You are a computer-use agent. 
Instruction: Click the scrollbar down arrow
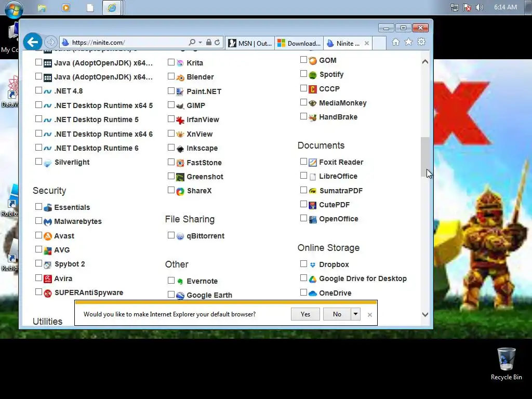click(x=425, y=314)
